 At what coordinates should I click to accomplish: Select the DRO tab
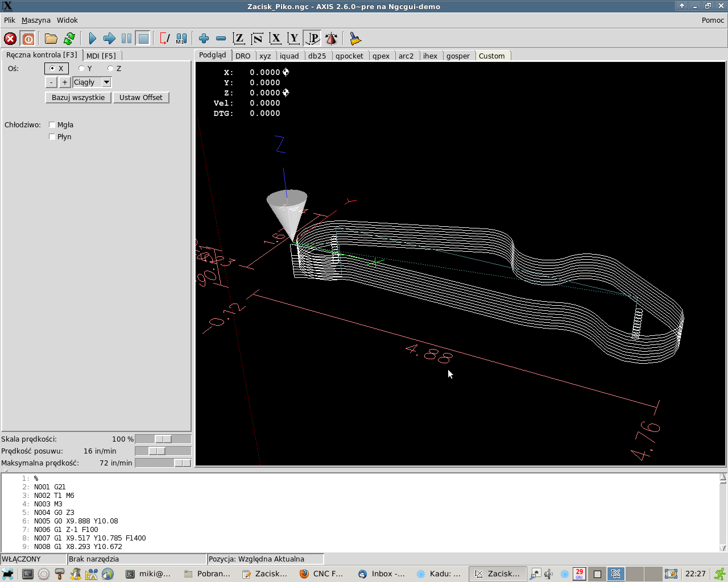(x=243, y=56)
